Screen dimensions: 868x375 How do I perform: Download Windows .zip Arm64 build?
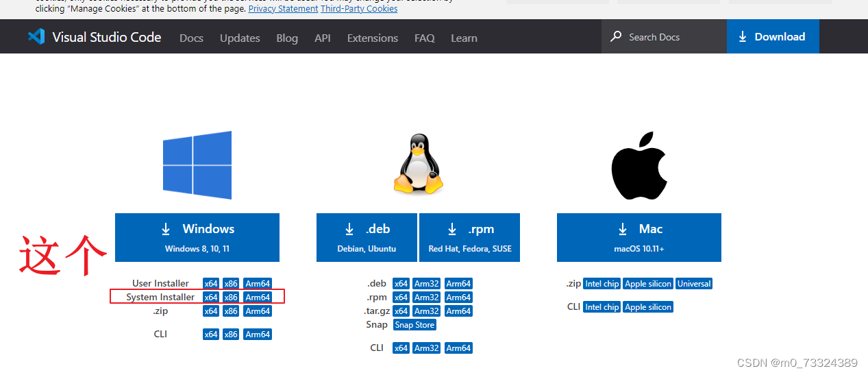[258, 311]
